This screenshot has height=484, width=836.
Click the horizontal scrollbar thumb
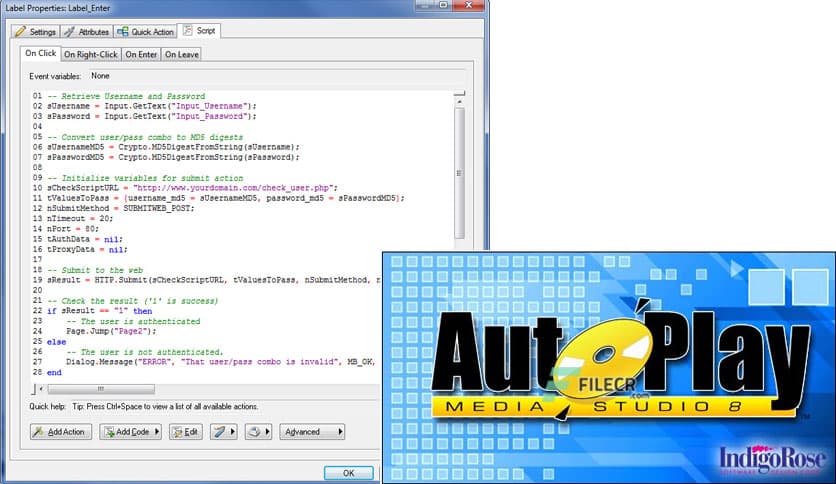[101, 389]
